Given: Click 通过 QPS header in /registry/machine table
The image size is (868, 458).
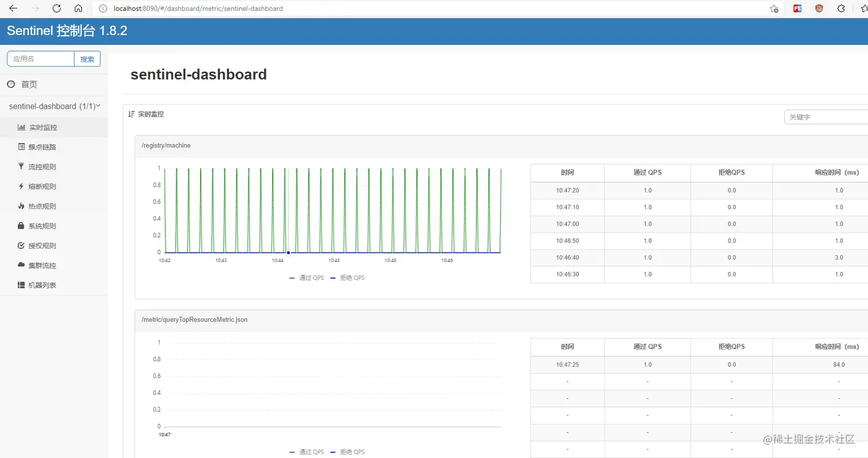Looking at the screenshot, I should click(648, 172).
